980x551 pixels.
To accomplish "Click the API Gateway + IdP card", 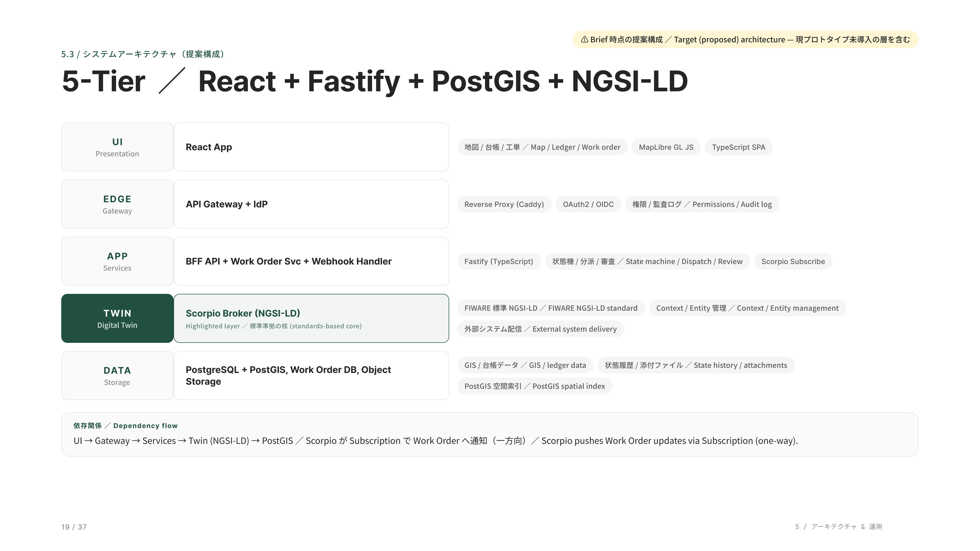I will (311, 204).
